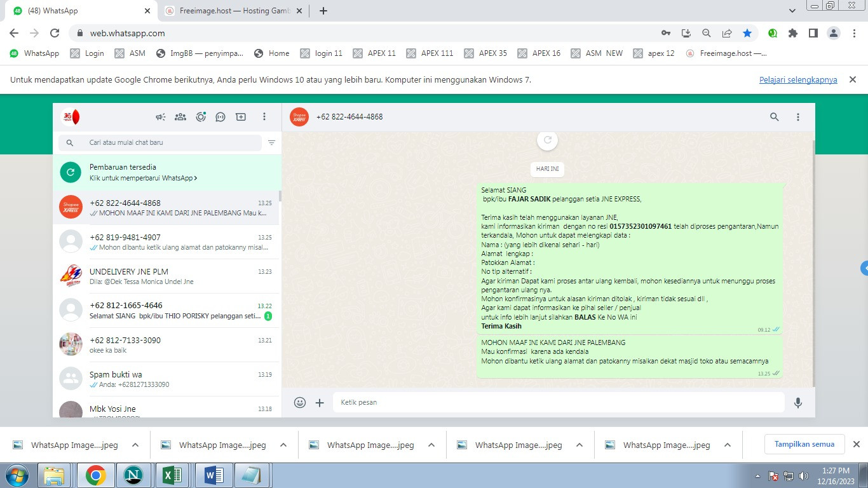This screenshot has height=488, width=868.
Task: Open the WhatsApp Business advertise megaphone icon
Action: [x=161, y=117]
